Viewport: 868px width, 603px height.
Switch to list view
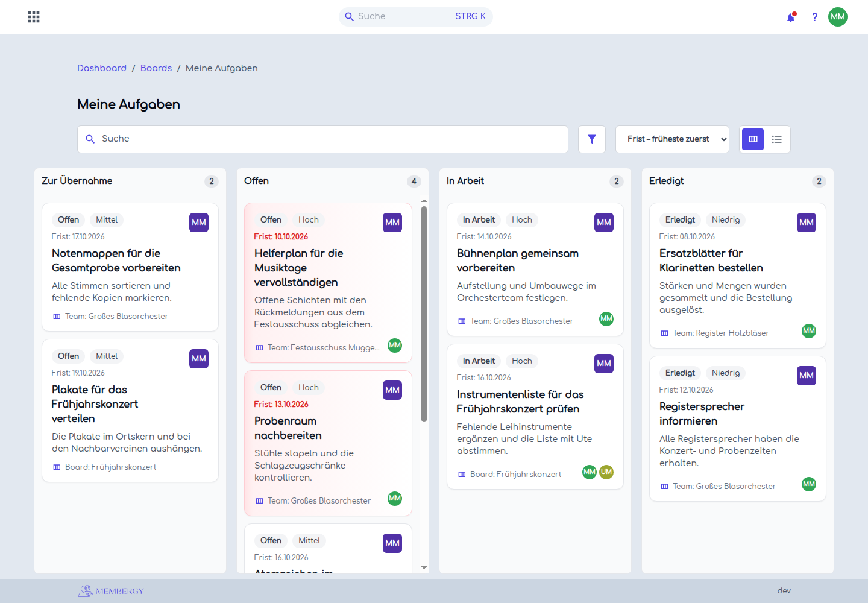point(777,139)
